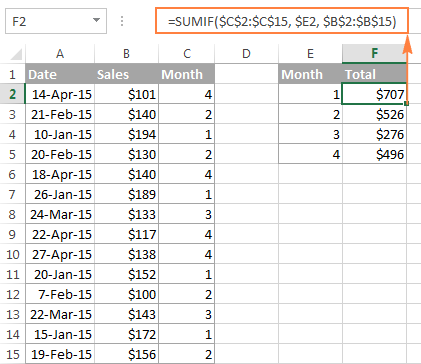Viewport: 421px width, 364px height.
Task: Select column D header
Action: [246, 54]
